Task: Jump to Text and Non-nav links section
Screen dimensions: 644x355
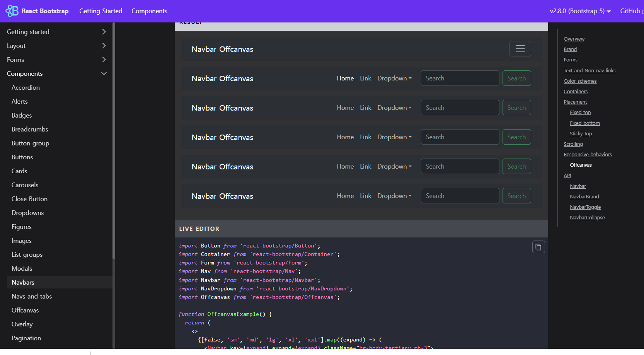Action: pos(589,70)
